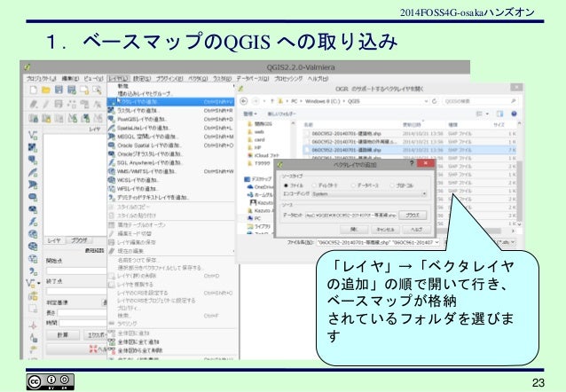Click add SpatiaLite layer feather sidebar icon
The image size is (566, 392).
coord(33,172)
